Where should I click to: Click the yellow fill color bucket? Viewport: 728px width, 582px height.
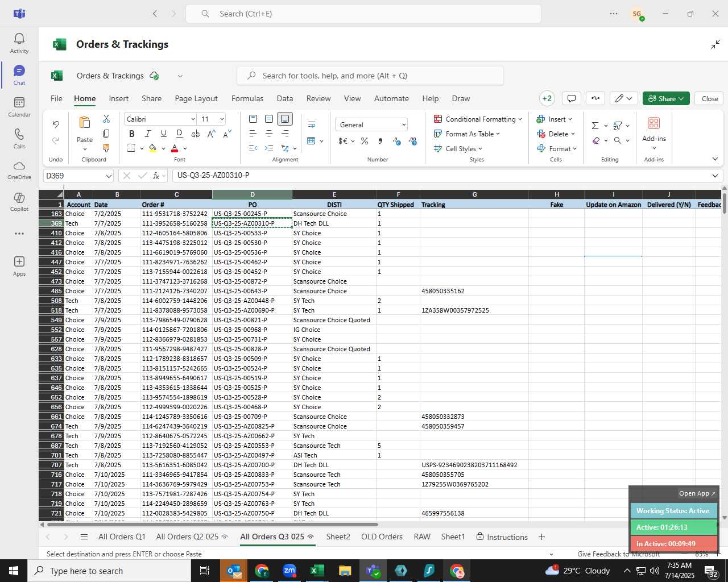pos(152,148)
